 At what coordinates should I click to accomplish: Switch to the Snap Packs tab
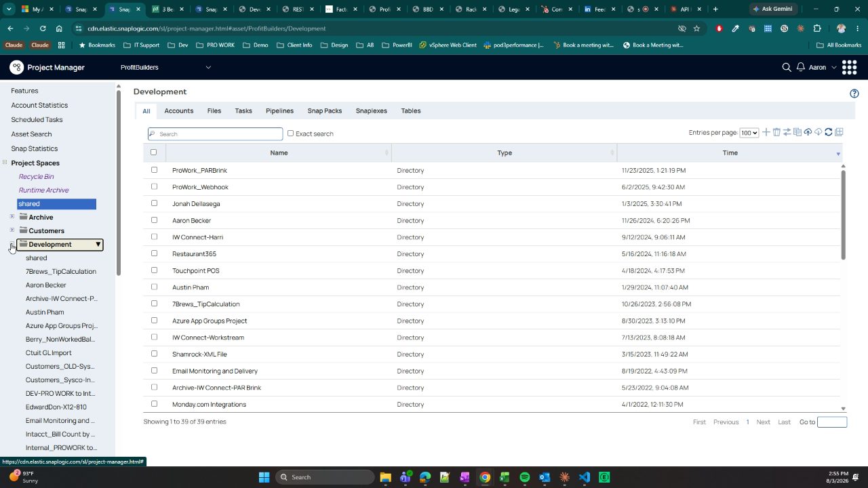[x=325, y=110]
